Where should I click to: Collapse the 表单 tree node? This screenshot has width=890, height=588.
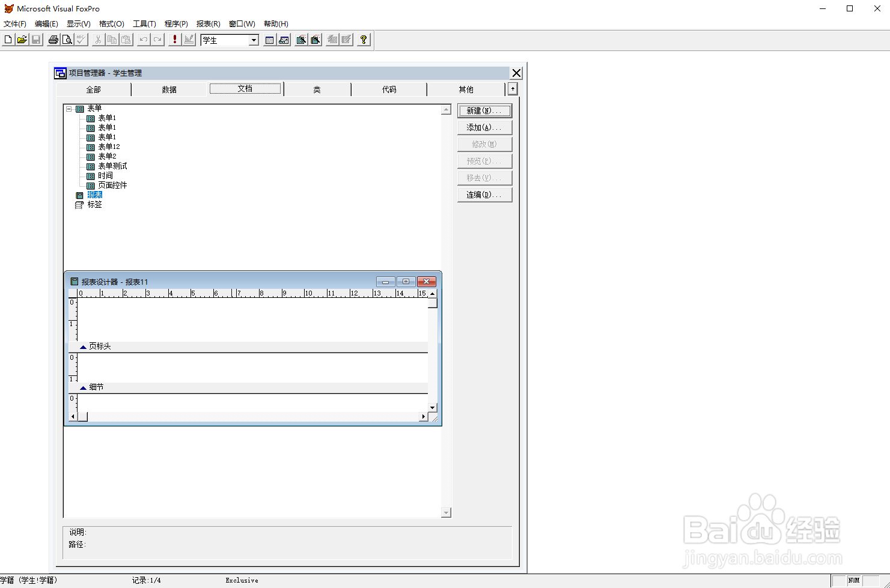pyautogui.click(x=69, y=109)
